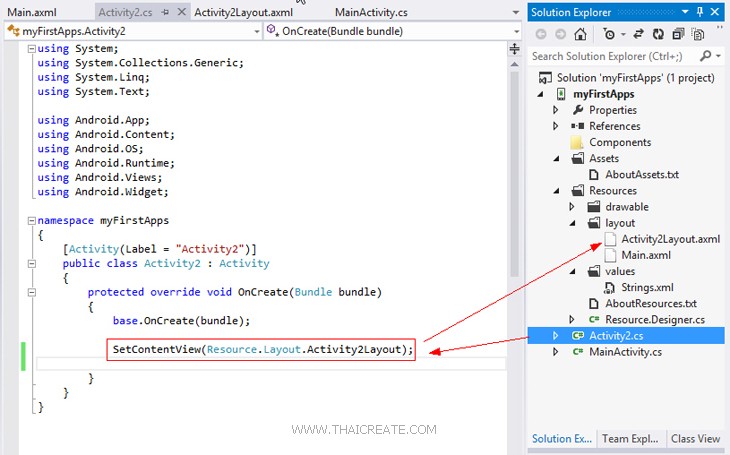
Task: Toggle pin on the Activity2.cs tab
Action: coord(165,13)
